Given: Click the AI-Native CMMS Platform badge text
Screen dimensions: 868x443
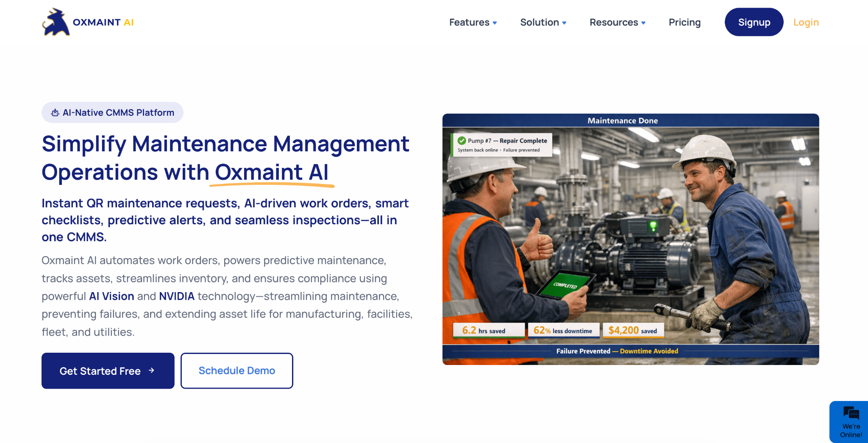Looking at the screenshot, I should 118,113.
